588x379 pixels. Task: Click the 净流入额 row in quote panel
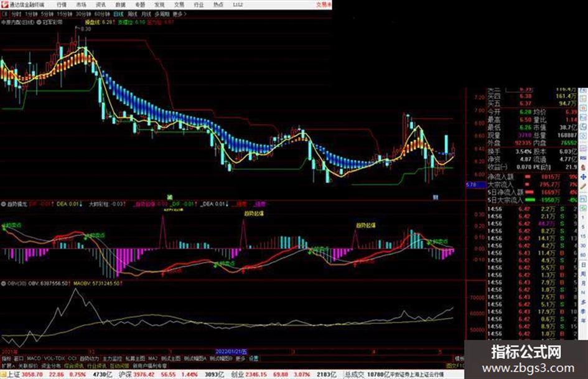click(532, 177)
